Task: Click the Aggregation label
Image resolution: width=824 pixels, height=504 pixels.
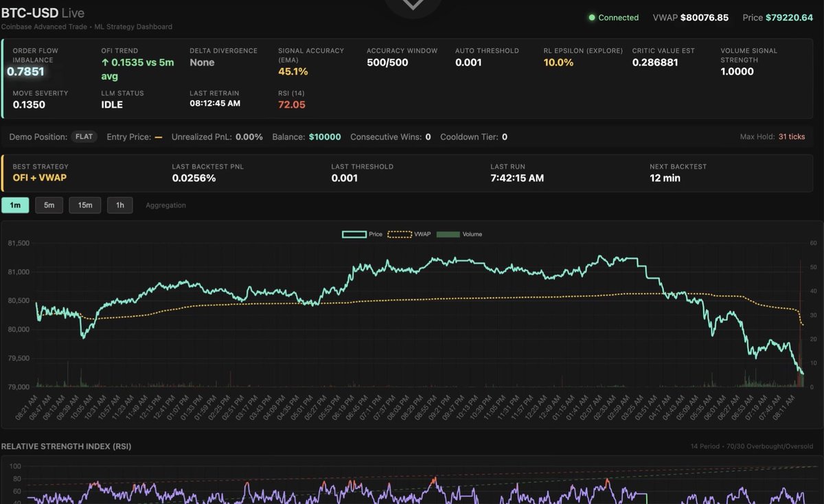Action: 165,205
